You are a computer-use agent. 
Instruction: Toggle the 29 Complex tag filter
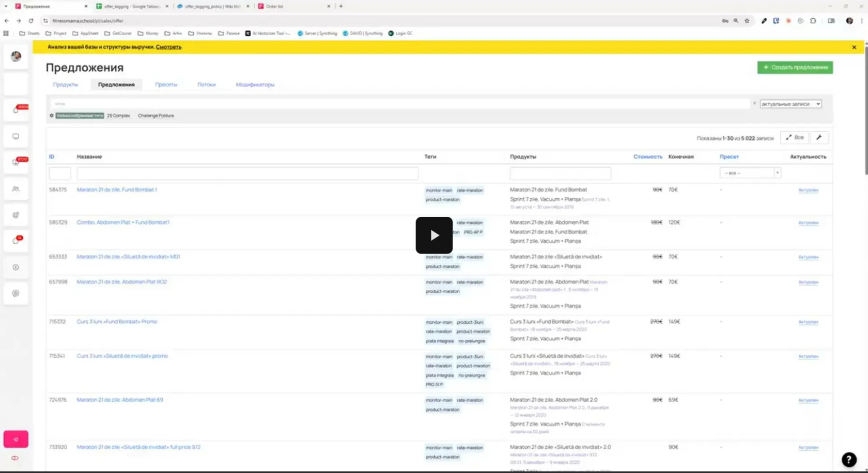tap(118, 116)
